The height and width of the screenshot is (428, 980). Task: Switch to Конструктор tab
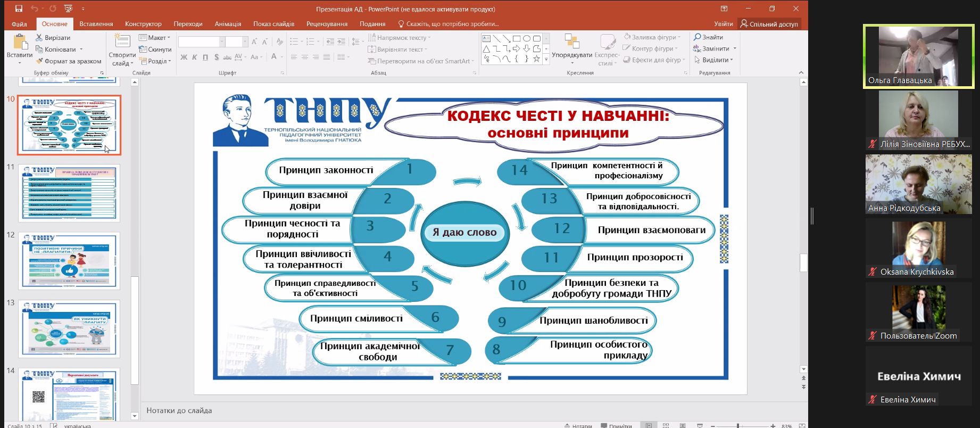pyautogui.click(x=143, y=24)
